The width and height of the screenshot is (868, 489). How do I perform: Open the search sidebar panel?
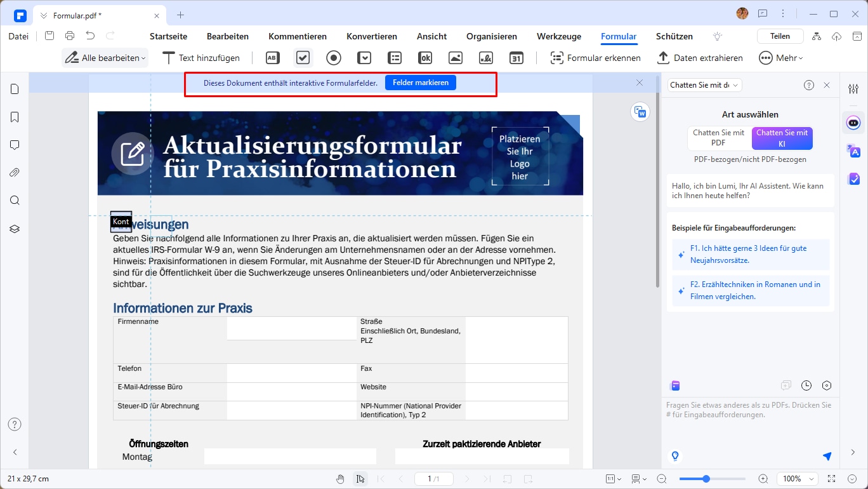click(15, 201)
